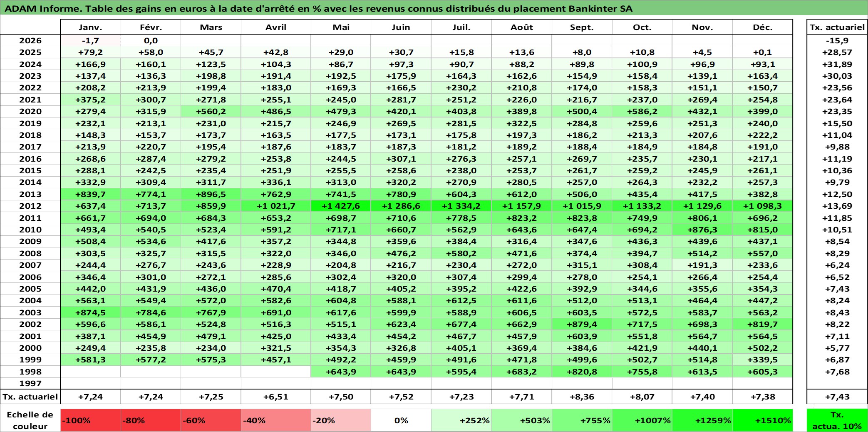Image resolution: width=868 pixels, height=432 pixels.
Task: Click the 'Déc.' column header
Action: point(763,27)
